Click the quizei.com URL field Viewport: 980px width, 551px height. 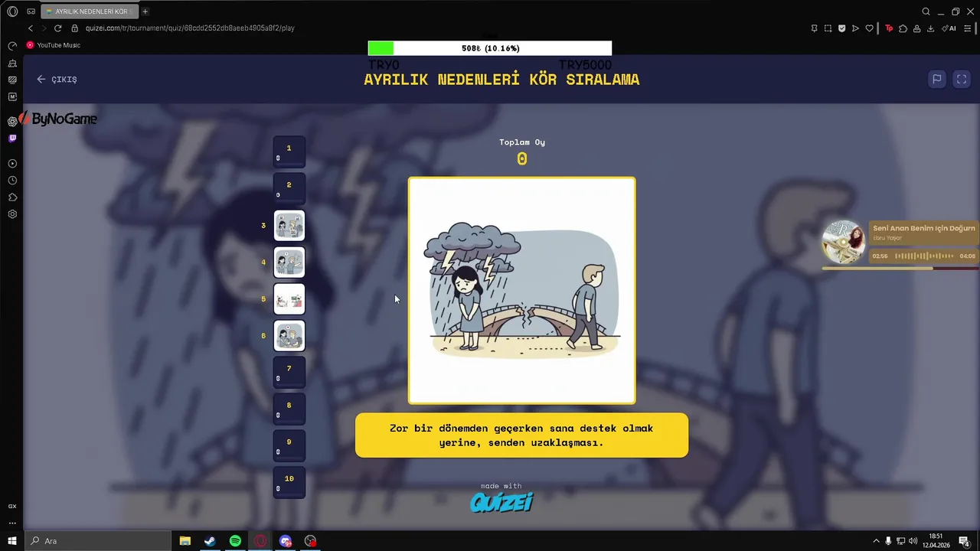coord(190,28)
